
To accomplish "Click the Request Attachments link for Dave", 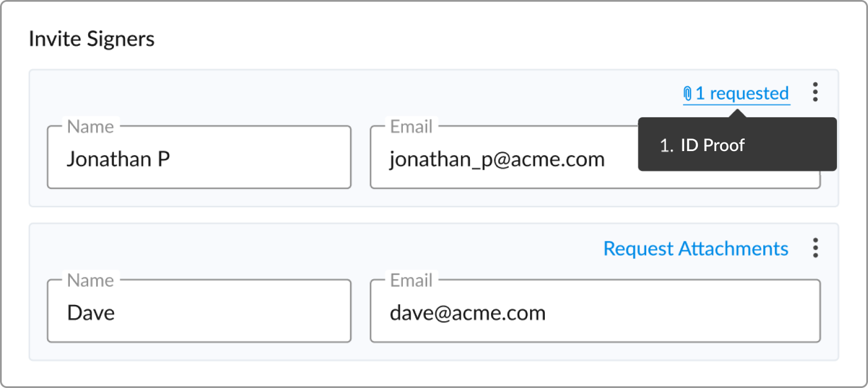I will 696,248.
